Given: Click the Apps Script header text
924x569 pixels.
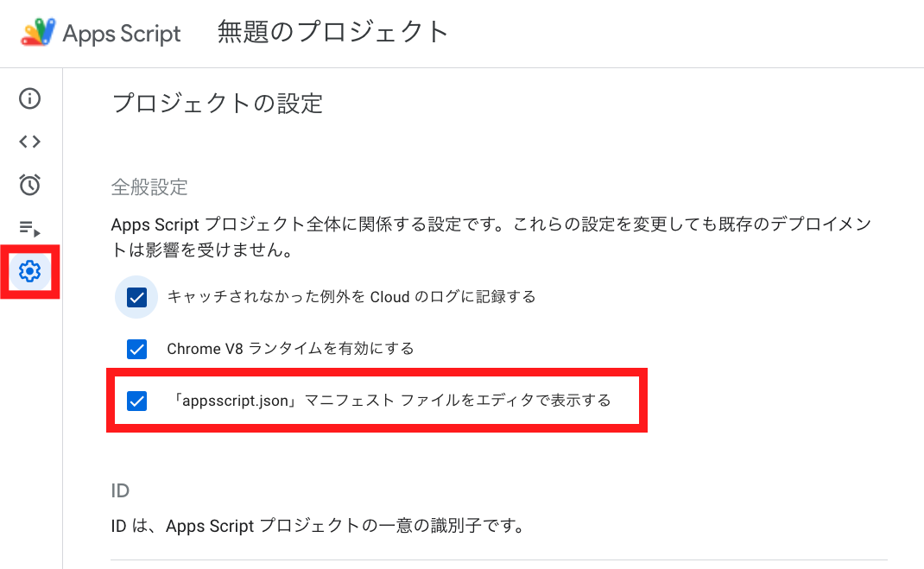Looking at the screenshot, I should (x=121, y=33).
